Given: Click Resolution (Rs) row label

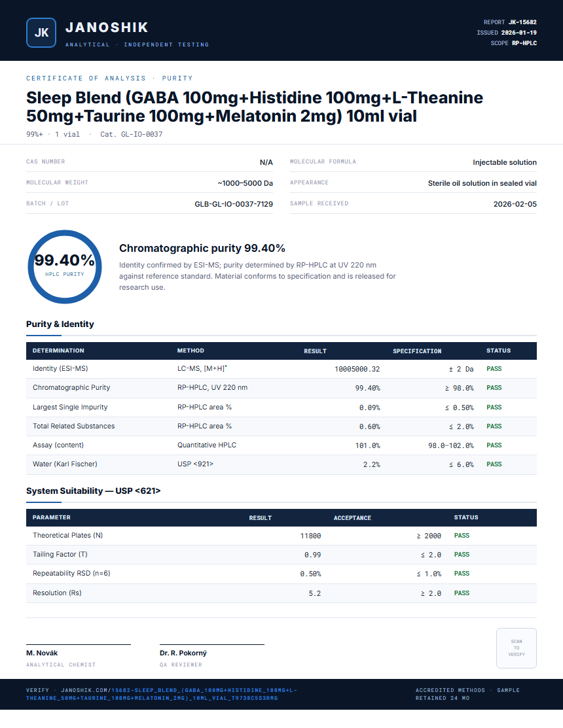Looking at the screenshot, I should (x=57, y=593).
